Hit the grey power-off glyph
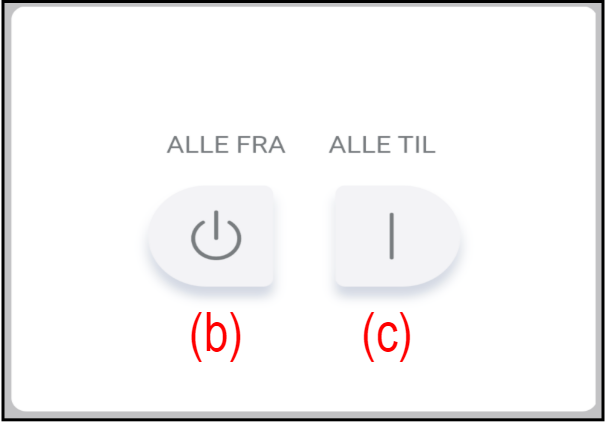 click(x=216, y=237)
